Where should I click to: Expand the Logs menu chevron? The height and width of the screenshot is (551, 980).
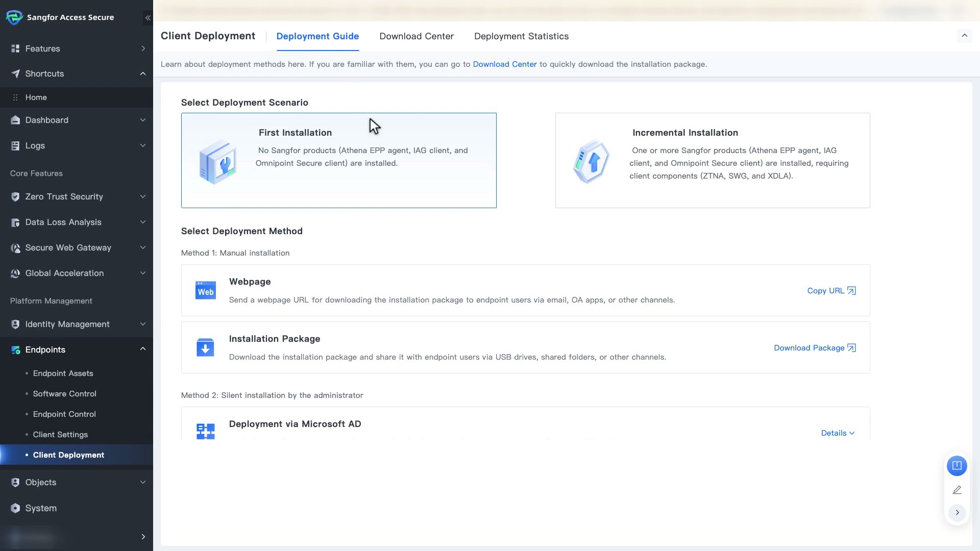click(143, 145)
